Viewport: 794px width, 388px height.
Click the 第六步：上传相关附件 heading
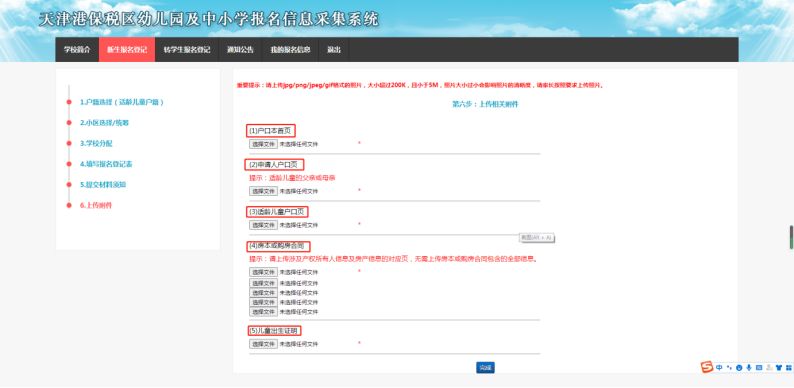[485, 104]
